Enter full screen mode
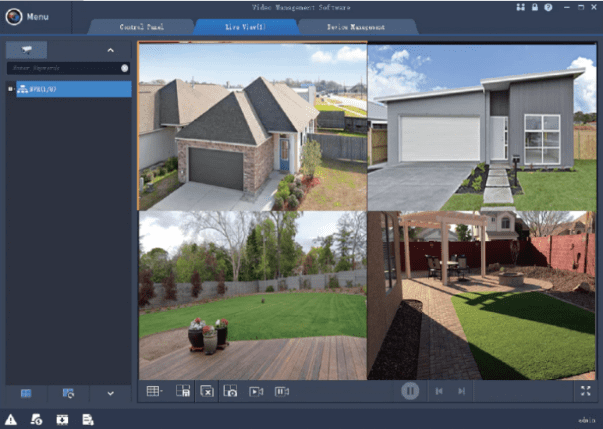 [585, 392]
